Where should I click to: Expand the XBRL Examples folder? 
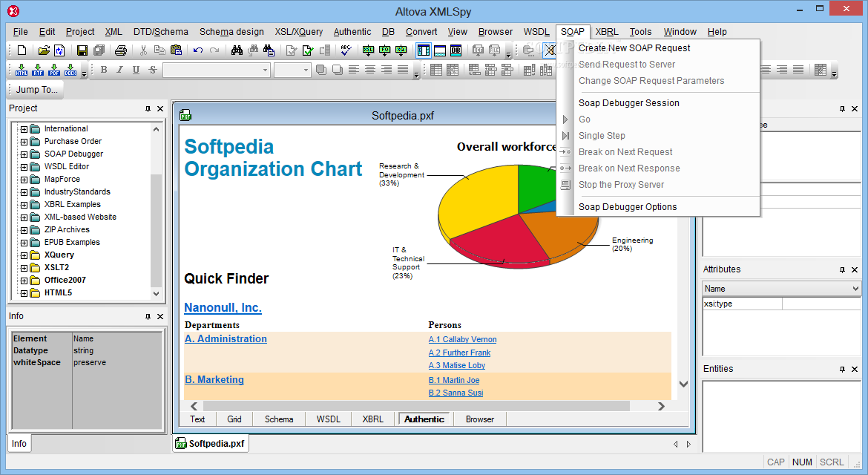click(x=24, y=205)
